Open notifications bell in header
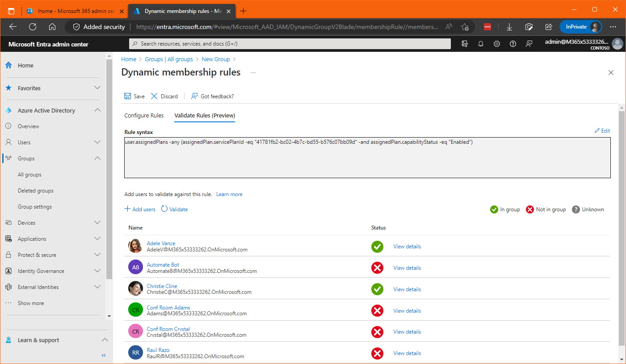Image resolution: width=626 pixels, height=364 pixels. (481, 44)
